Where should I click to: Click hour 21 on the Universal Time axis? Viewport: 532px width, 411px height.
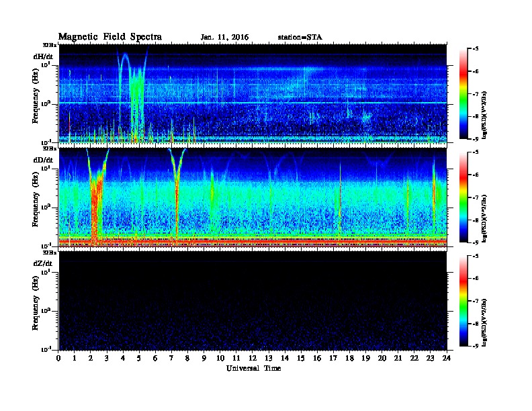coord(398,358)
